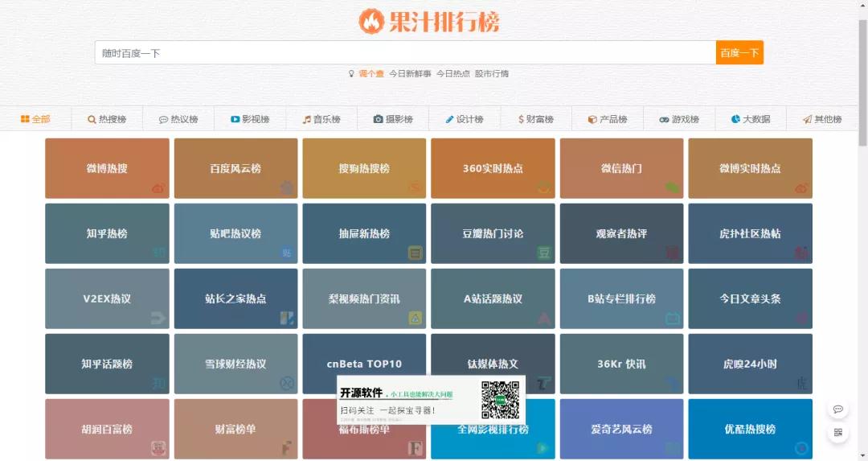Screen dimensions: 868x461
Task: Open the 大数据 tab
Action: point(751,119)
